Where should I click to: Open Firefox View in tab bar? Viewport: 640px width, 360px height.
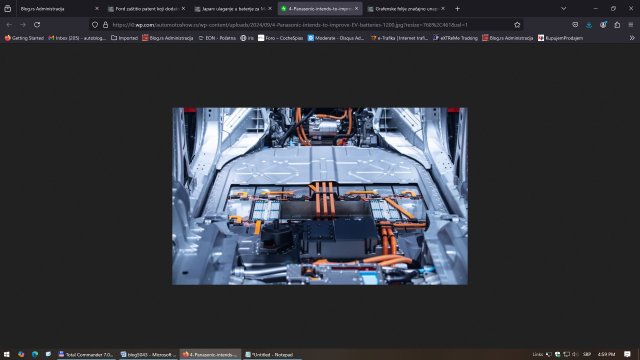pos(7,9)
